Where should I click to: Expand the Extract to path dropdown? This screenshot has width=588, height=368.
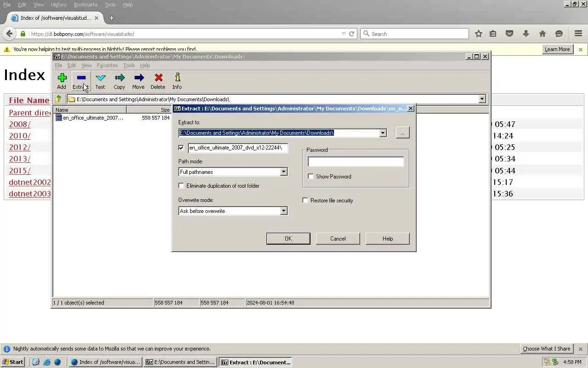point(383,133)
